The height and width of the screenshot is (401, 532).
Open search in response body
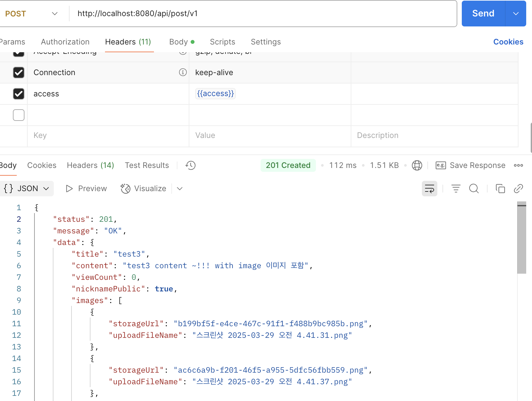point(474,189)
